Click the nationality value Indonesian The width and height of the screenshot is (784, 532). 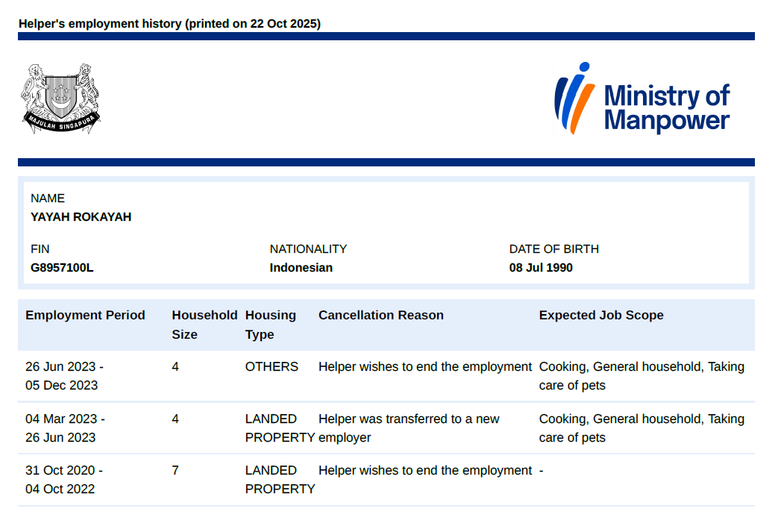(301, 268)
